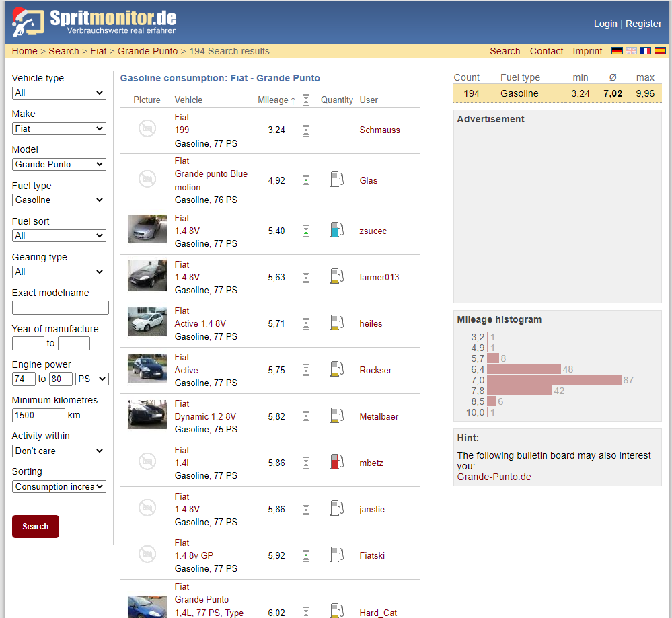Open the Make dropdown showing Fiat

click(x=59, y=128)
